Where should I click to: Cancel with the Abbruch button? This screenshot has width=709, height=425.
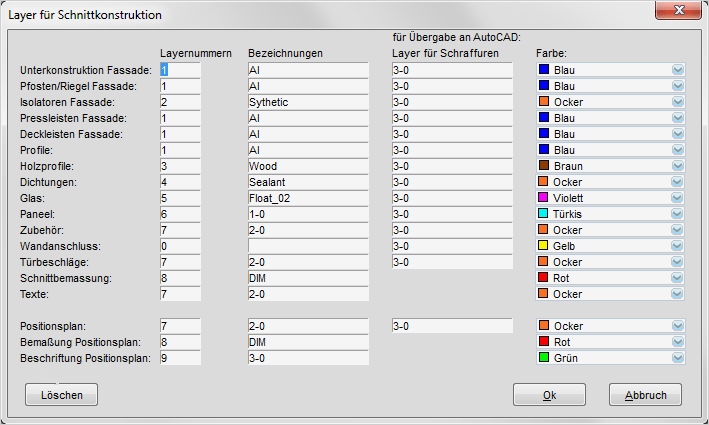pos(645,395)
